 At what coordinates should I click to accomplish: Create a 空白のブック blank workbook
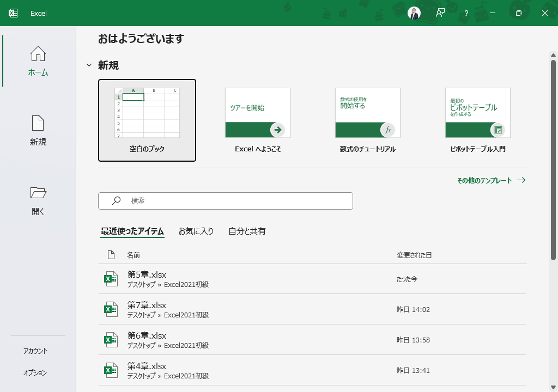pos(147,120)
